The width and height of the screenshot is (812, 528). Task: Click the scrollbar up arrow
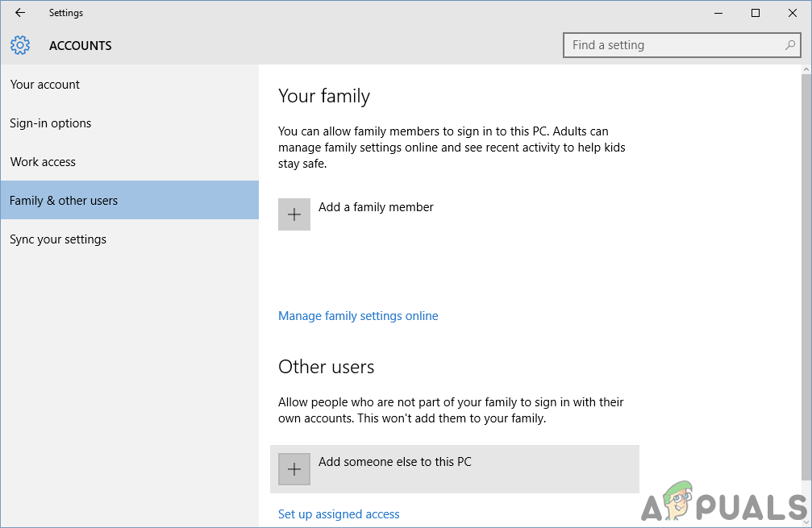pyautogui.click(x=806, y=69)
